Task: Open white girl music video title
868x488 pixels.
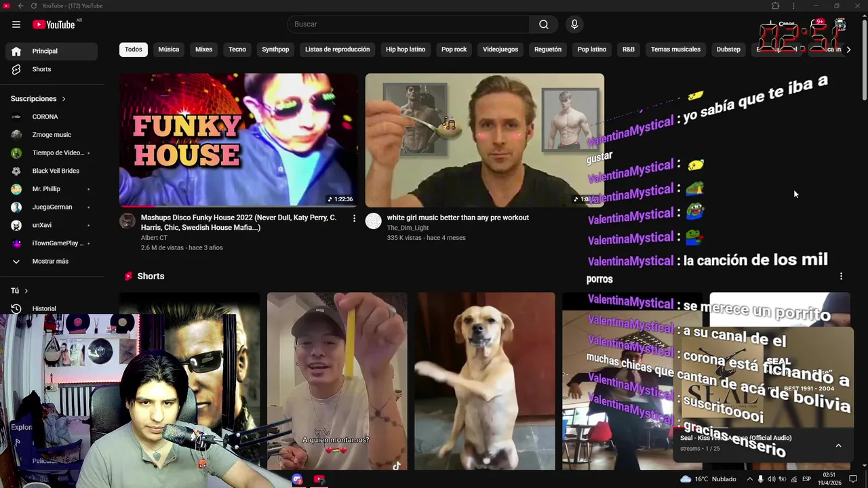Action: click(458, 218)
